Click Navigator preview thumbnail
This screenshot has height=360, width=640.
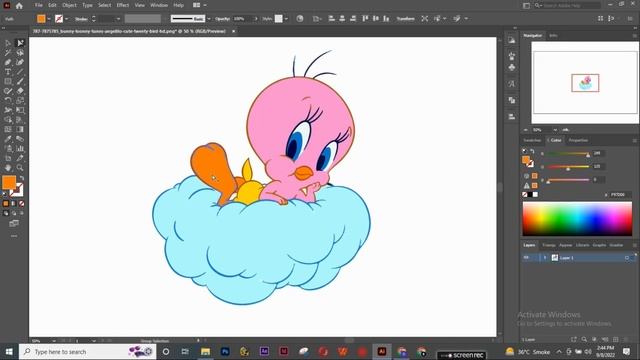[585, 83]
